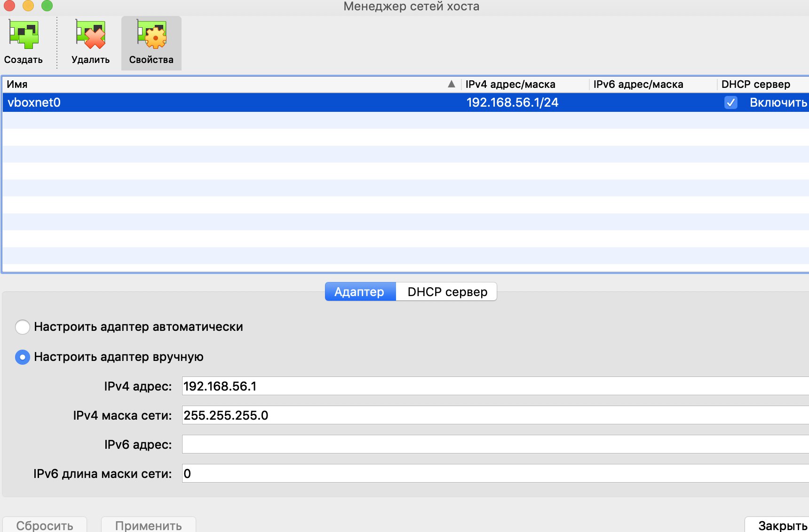Select Настроить адаптер автоматически radio button
This screenshot has height=532, width=809.
click(x=23, y=327)
